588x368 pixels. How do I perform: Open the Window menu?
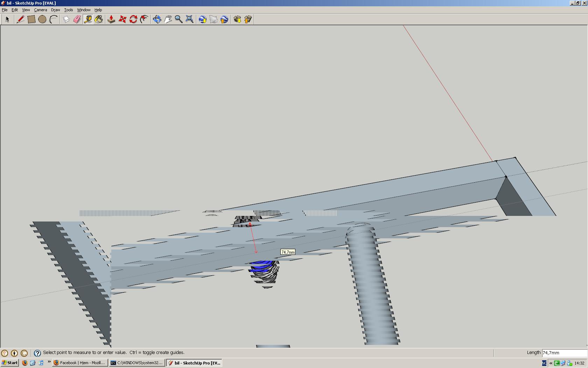[84, 10]
